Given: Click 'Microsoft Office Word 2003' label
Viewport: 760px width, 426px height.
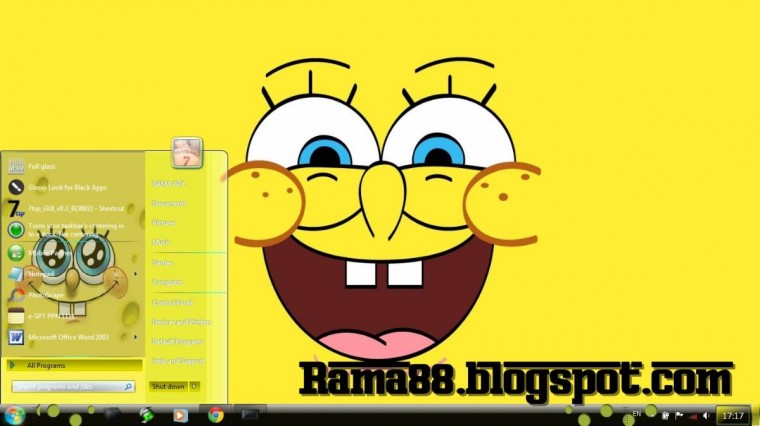Looking at the screenshot, I should (68, 337).
